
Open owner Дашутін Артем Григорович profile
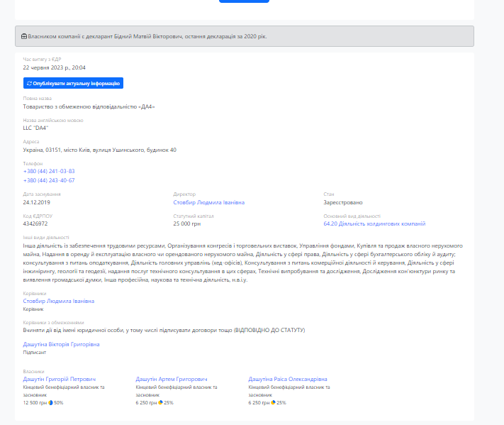(171, 379)
